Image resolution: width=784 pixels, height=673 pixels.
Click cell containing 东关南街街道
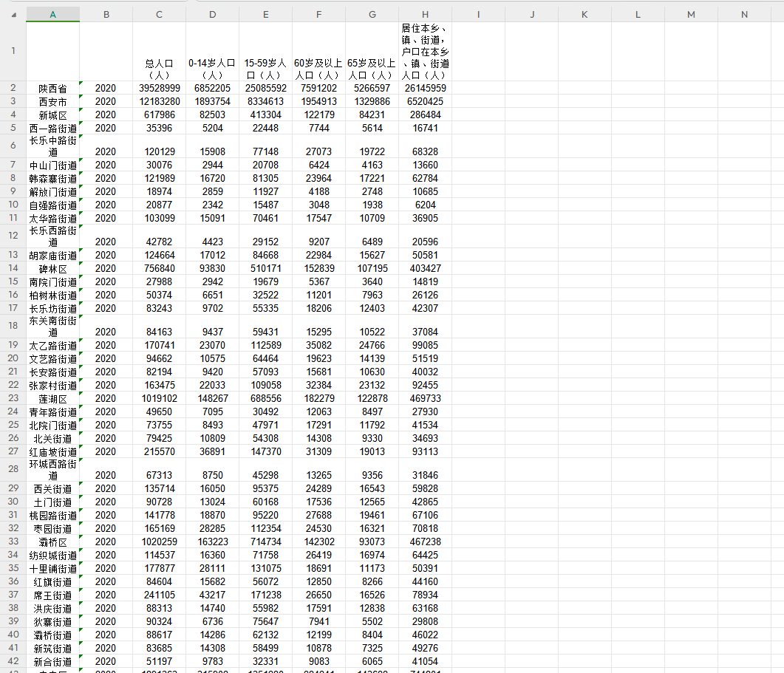click(53, 326)
